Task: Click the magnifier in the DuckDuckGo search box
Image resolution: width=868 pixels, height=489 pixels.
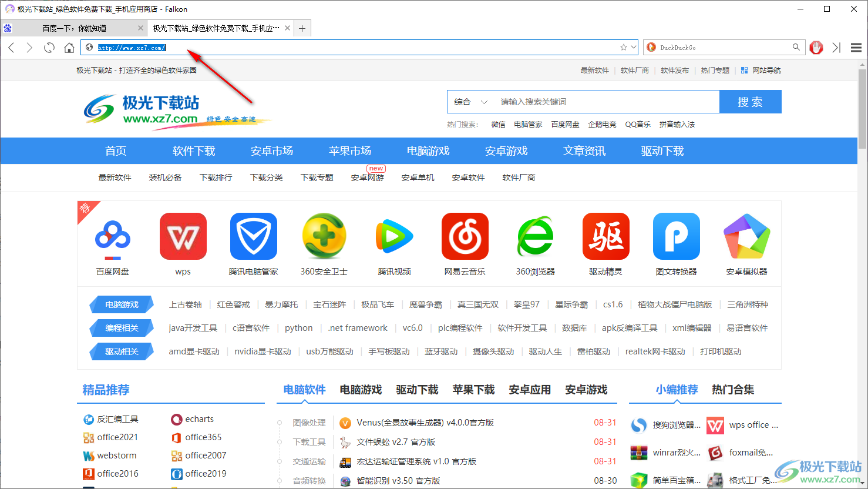Action: tap(796, 48)
